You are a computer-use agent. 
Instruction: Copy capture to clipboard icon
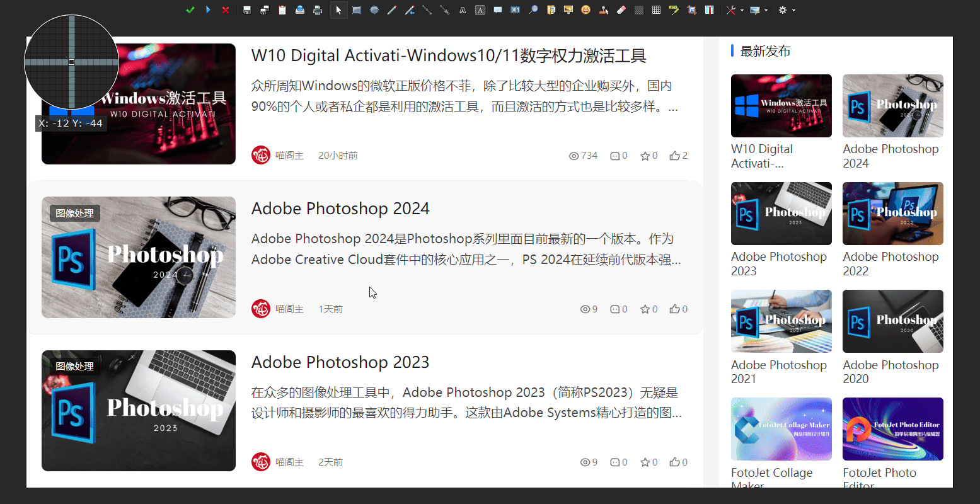pos(282,10)
